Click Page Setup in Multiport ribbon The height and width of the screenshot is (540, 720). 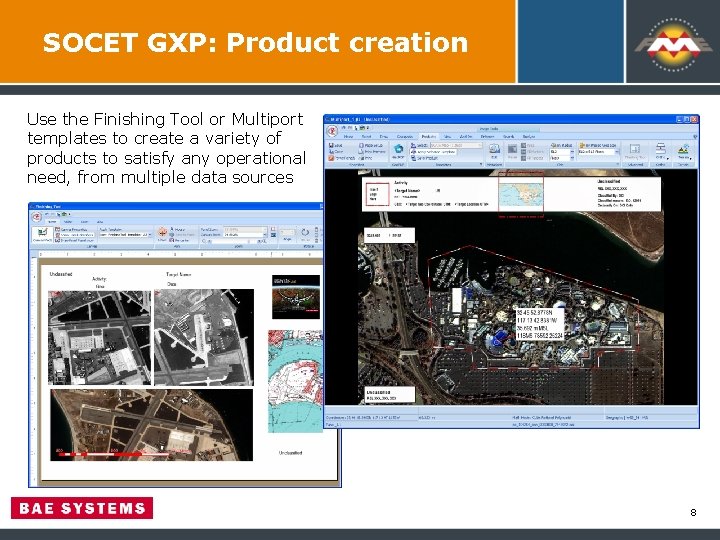coord(371,146)
